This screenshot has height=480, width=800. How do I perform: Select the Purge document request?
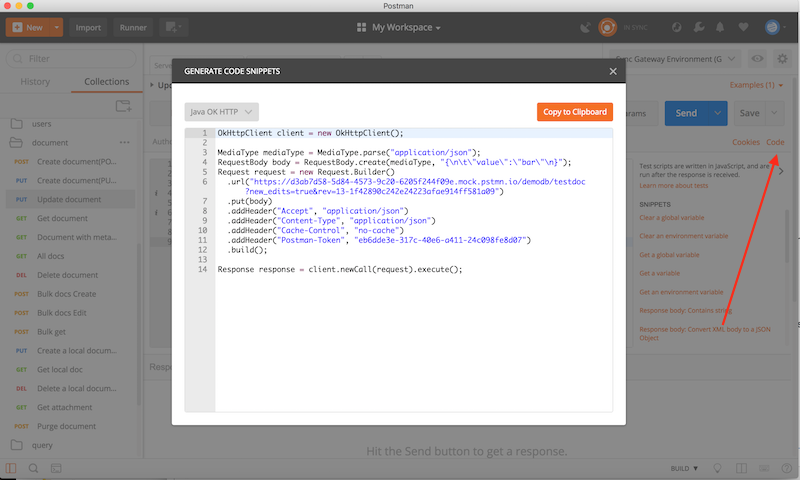click(x=70, y=426)
